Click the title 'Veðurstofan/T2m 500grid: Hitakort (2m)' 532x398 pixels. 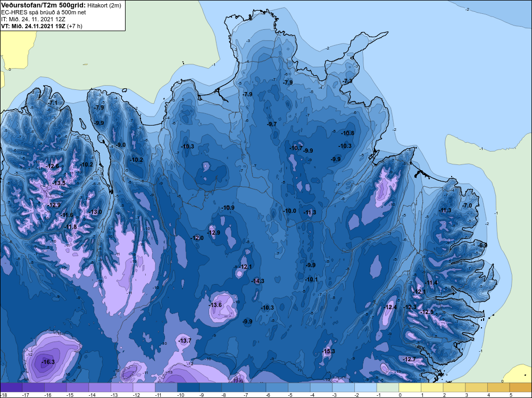click(x=61, y=5)
